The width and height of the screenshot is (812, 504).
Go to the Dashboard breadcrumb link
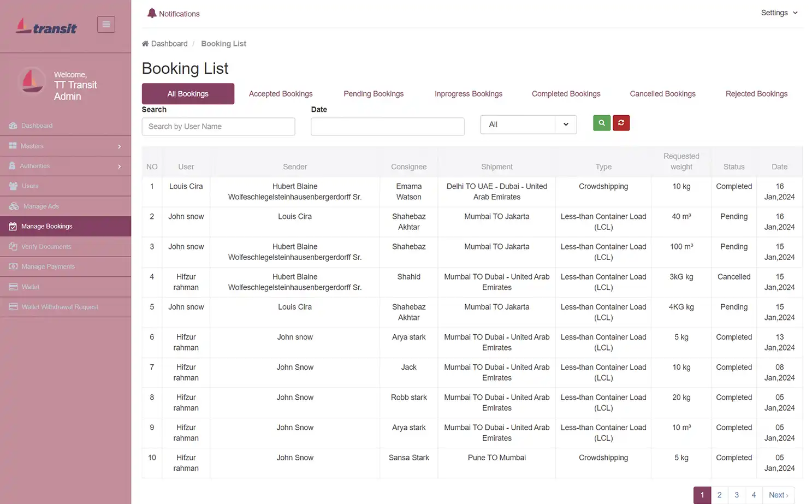tap(169, 43)
